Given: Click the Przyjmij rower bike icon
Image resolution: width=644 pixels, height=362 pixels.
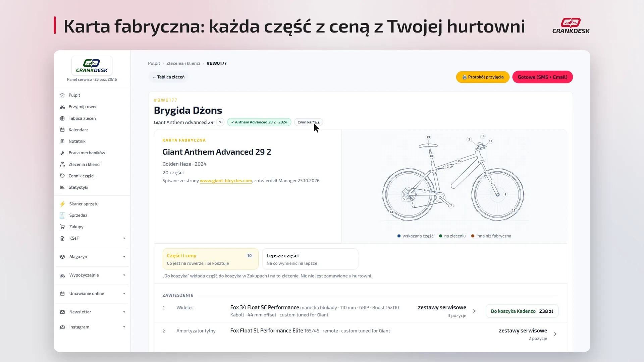Looking at the screenshot, I should pyautogui.click(x=62, y=107).
